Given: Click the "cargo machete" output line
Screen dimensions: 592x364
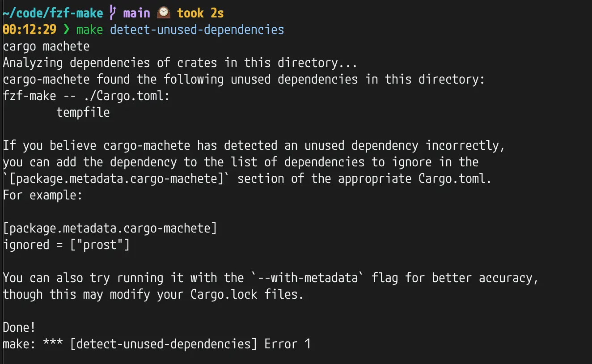Looking at the screenshot, I should 46,47.
